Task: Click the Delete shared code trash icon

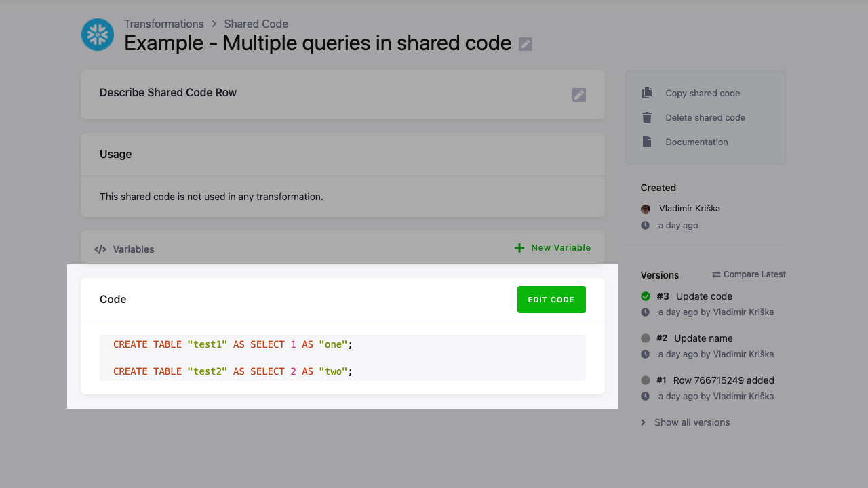Action: coord(647,117)
